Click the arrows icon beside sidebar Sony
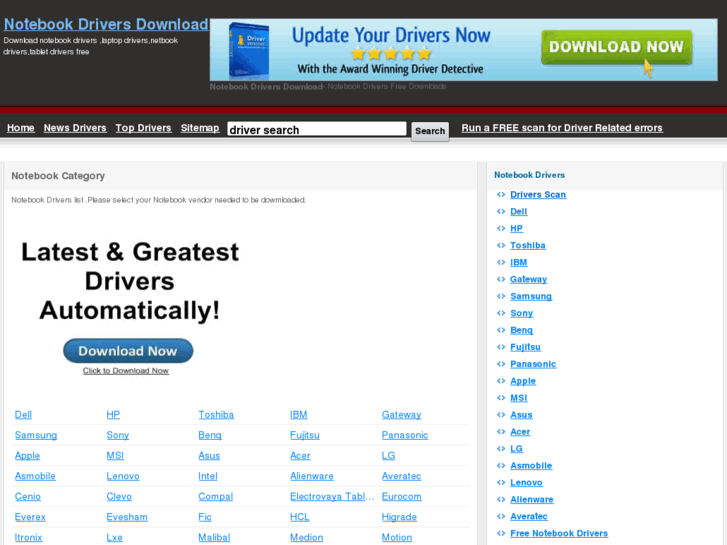This screenshot has width=727, height=545. [x=501, y=313]
